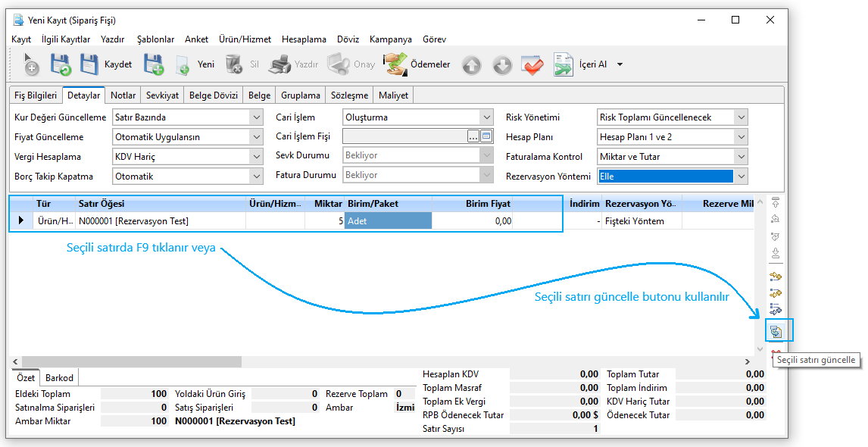
Task: Click the up arrow toolbar icon
Action: click(x=471, y=65)
